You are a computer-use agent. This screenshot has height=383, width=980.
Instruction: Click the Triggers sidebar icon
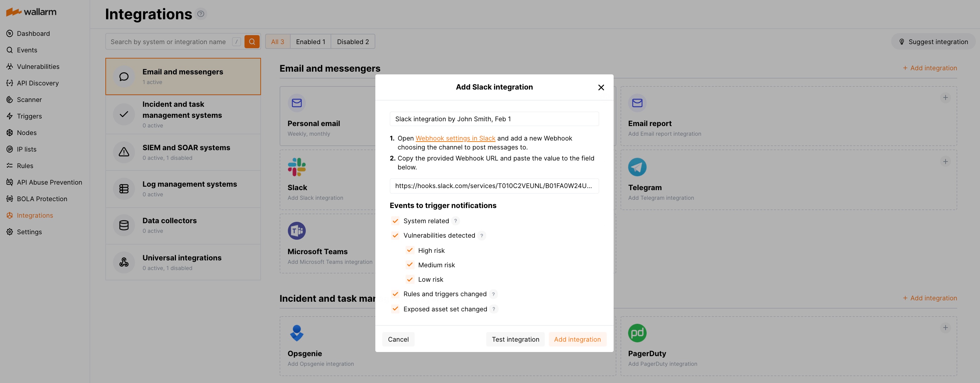point(10,116)
